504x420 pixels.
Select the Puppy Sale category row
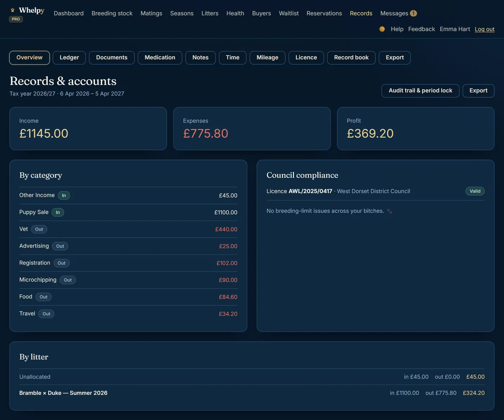pos(128,212)
